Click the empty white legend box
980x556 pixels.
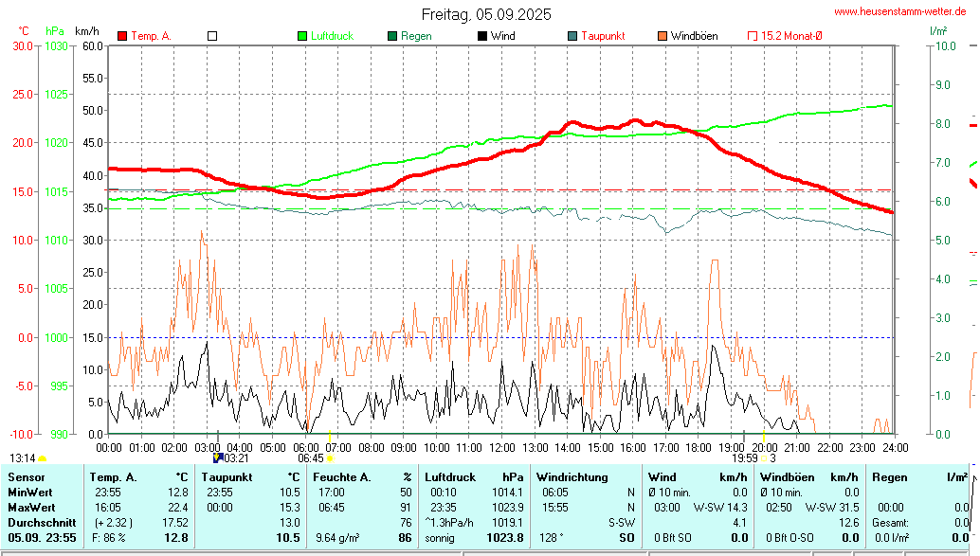point(212,36)
